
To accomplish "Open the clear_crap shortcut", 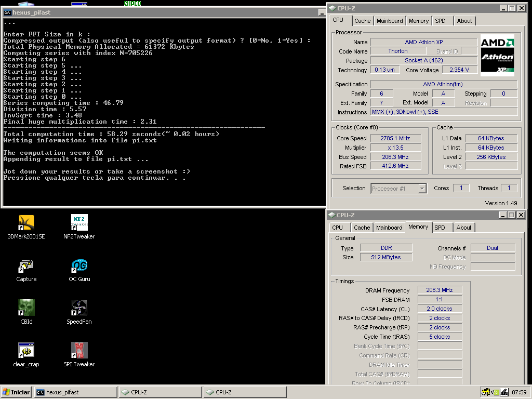I will tap(26, 354).
